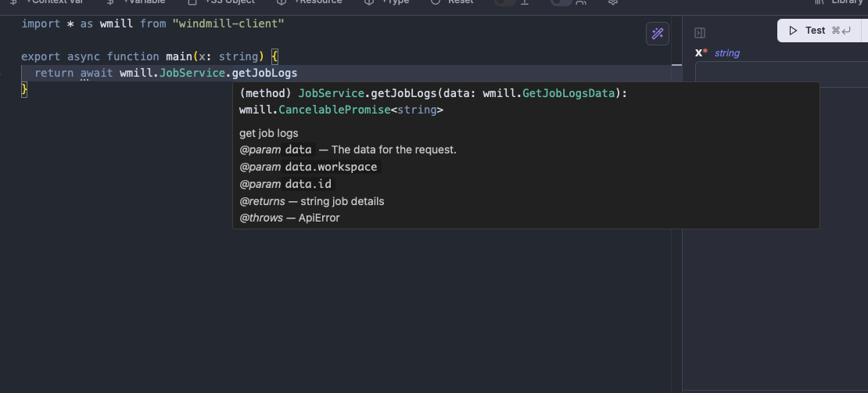
Task: Click the data.id param in tooltip
Action: (308, 184)
